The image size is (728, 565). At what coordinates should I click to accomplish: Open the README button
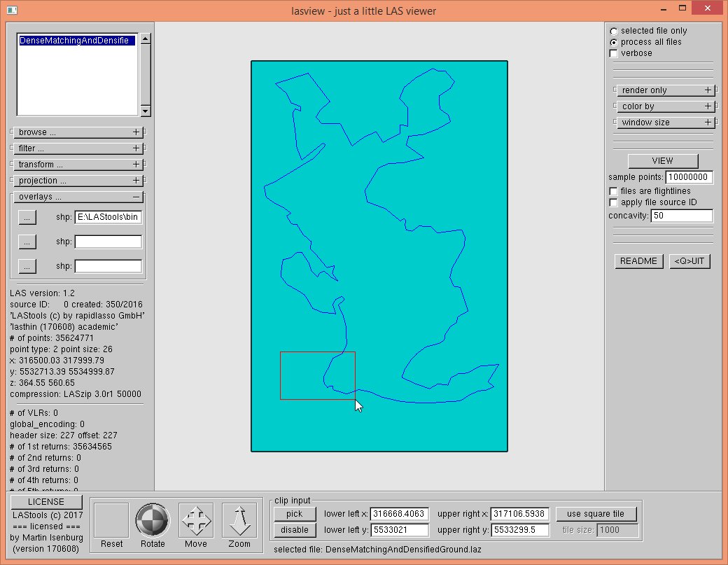(638, 261)
